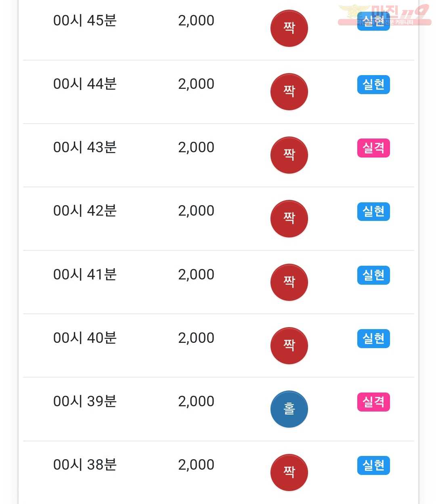Click the red 짝 circle in 00시 44분 row
This screenshot has height=504, width=436.
tap(289, 92)
